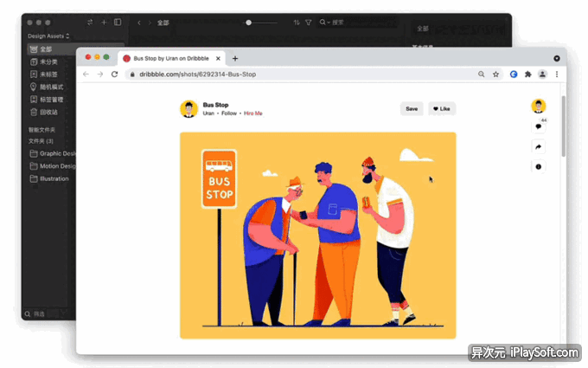Viewport: 588px width, 368px height.
Task: Click the sort order icon in Eagle
Action: pos(297,23)
